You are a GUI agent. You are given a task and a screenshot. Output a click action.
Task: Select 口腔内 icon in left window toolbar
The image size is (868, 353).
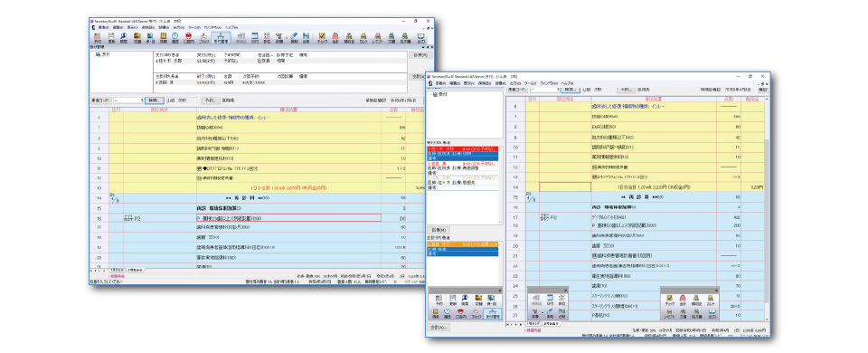[188, 37]
